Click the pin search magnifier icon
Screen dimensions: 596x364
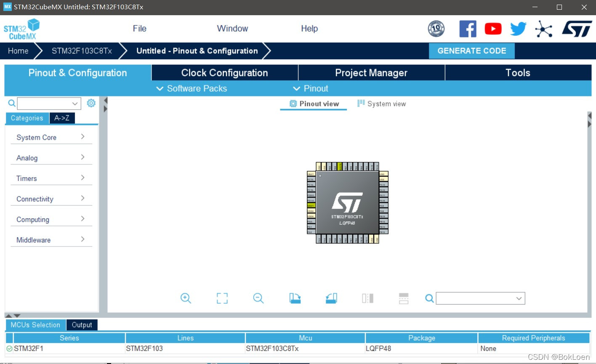(x=429, y=298)
